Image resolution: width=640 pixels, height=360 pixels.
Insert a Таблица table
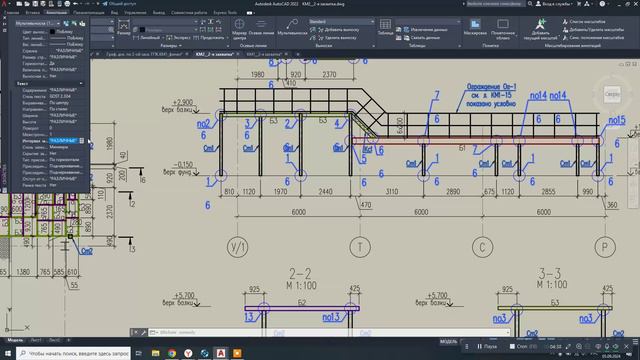click(x=385, y=27)
